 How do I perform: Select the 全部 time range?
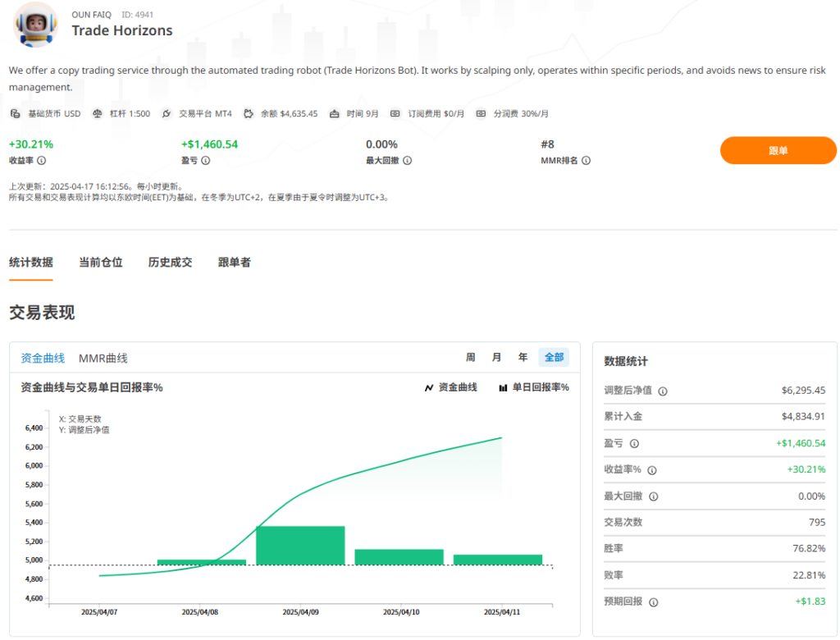[x=554, y=358]
